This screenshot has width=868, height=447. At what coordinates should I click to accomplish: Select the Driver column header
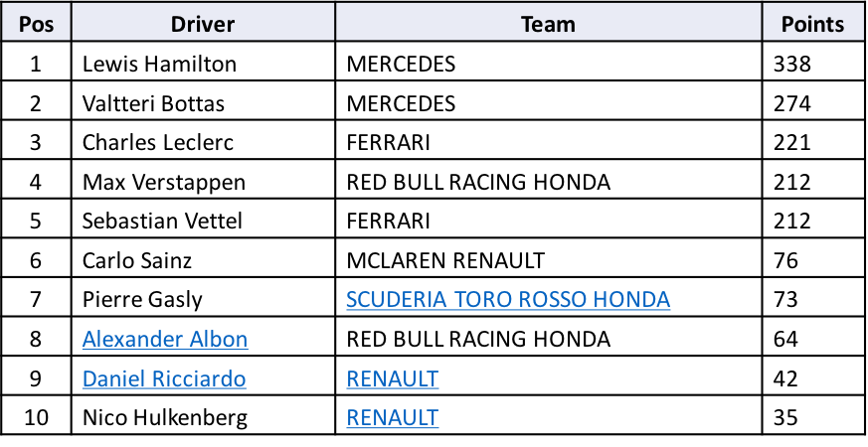pos(203,24)
